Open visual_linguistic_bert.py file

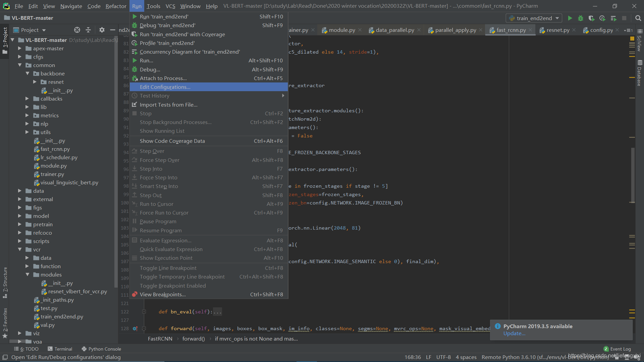tap(69, 182)
